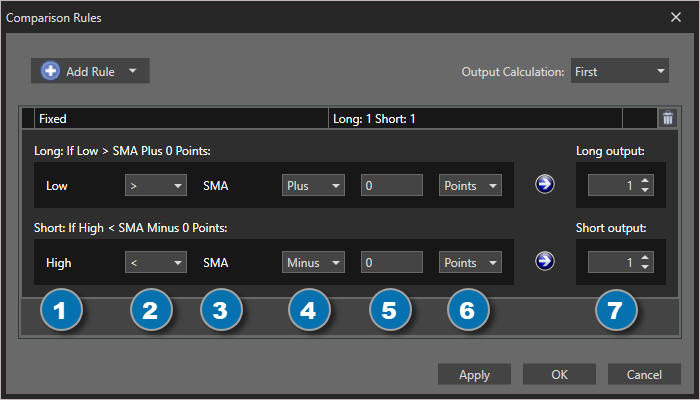
Task: Open the Add Rule dropdown arrow
Action: coord(133,71)
